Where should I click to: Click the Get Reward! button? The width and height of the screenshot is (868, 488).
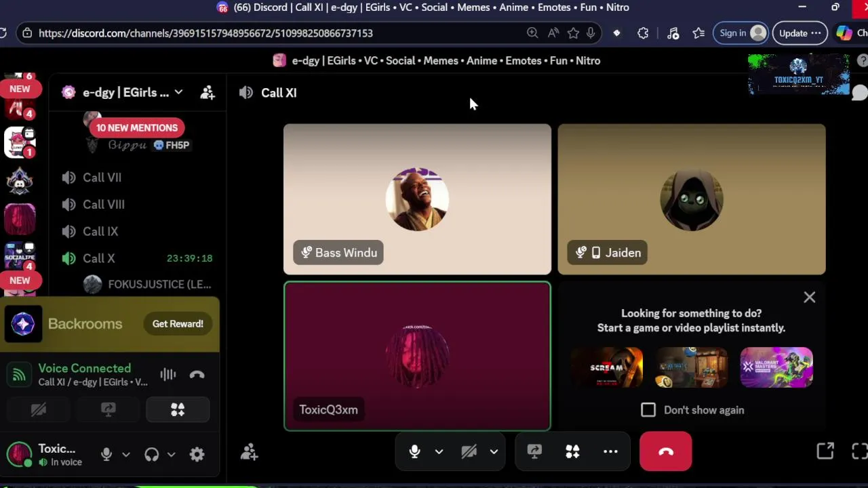178,324
